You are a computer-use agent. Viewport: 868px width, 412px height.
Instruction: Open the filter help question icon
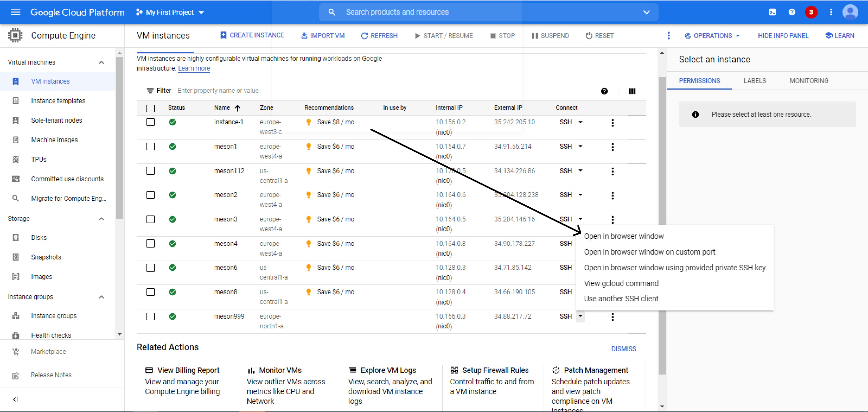click(604, 91)
